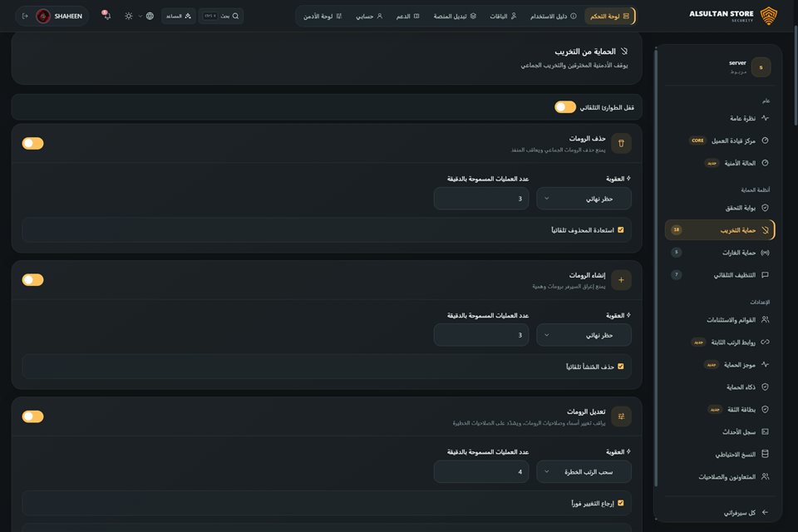
Task: Open سحب الرتب الخطرة punishment dropdown
Action: pyautogui.click(x=584, y=472)
